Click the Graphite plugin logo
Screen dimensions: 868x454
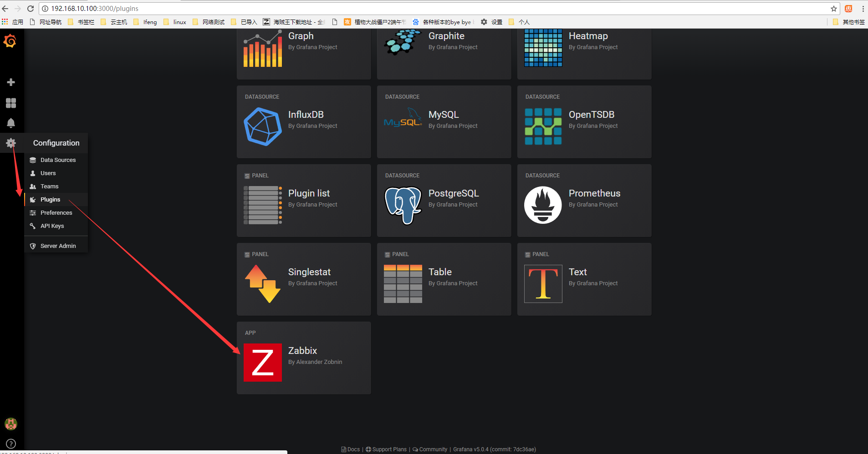pyautogui.click(x=403, y=42)
